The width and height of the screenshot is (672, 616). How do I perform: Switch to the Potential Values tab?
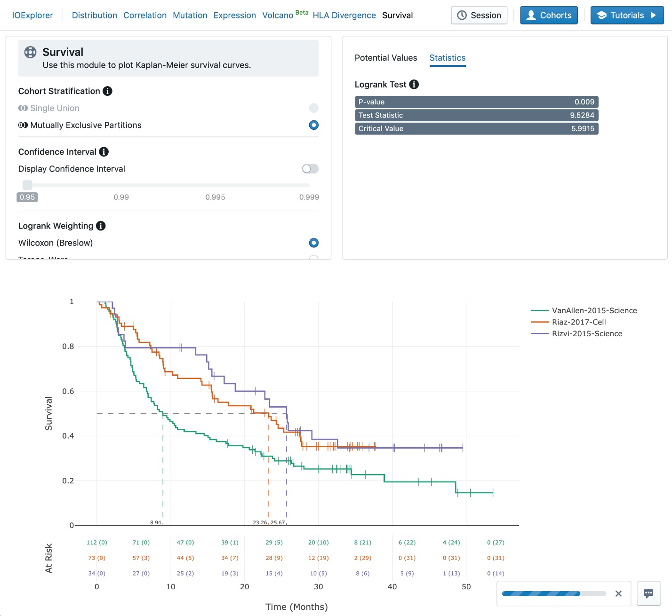[x=385, y=58]
